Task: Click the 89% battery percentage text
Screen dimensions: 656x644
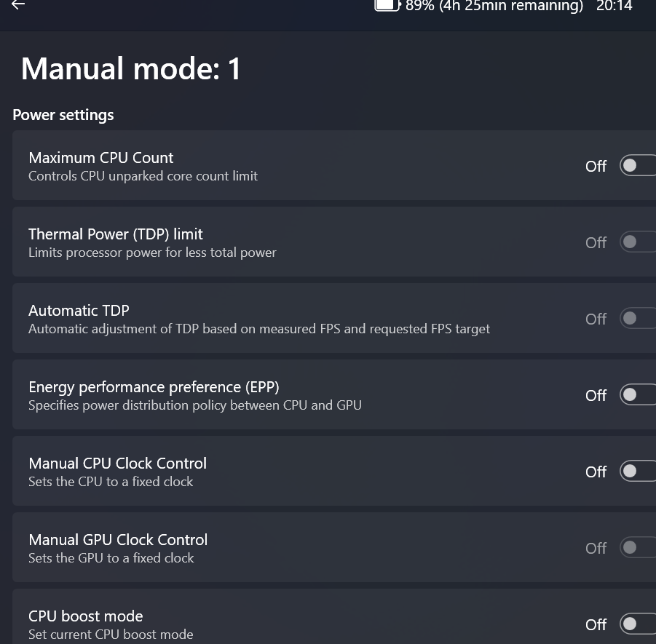Action: pos(421,7)
